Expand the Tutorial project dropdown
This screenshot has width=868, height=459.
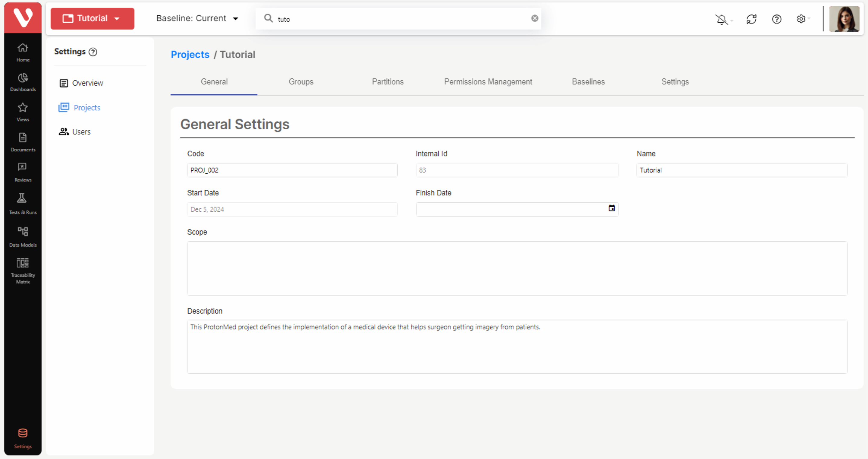(92, 19)
